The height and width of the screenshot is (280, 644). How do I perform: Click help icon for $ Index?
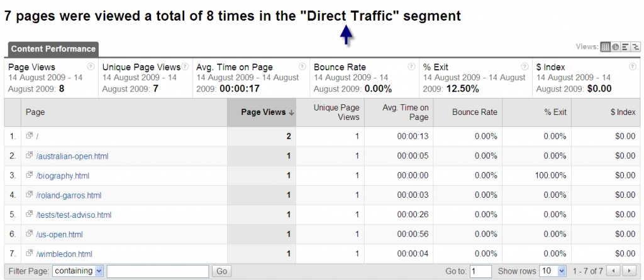pyautogui.click(x=634, y=67)
